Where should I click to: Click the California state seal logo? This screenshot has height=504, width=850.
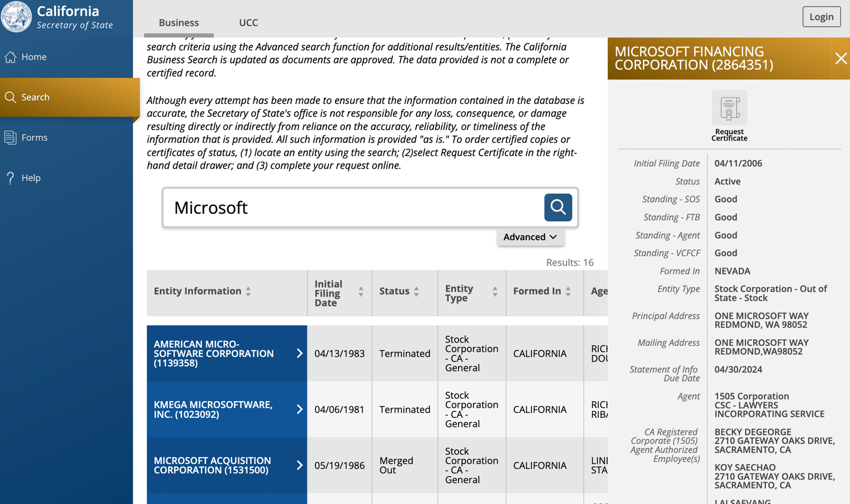click(16, 17)
